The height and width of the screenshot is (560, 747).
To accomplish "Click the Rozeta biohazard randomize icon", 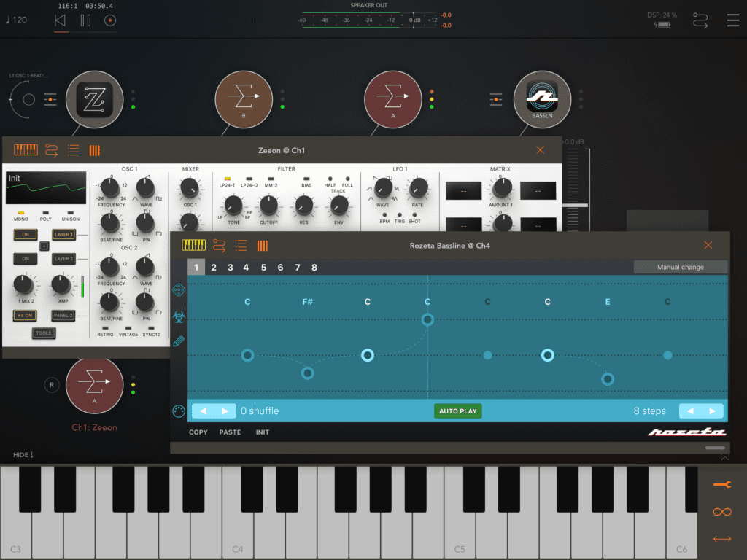I will (x=179, y=316).
